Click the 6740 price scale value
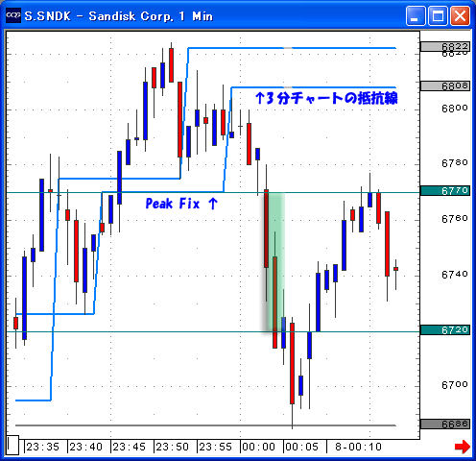The height and width of the screenshot is (461, 476). [455, 275]
